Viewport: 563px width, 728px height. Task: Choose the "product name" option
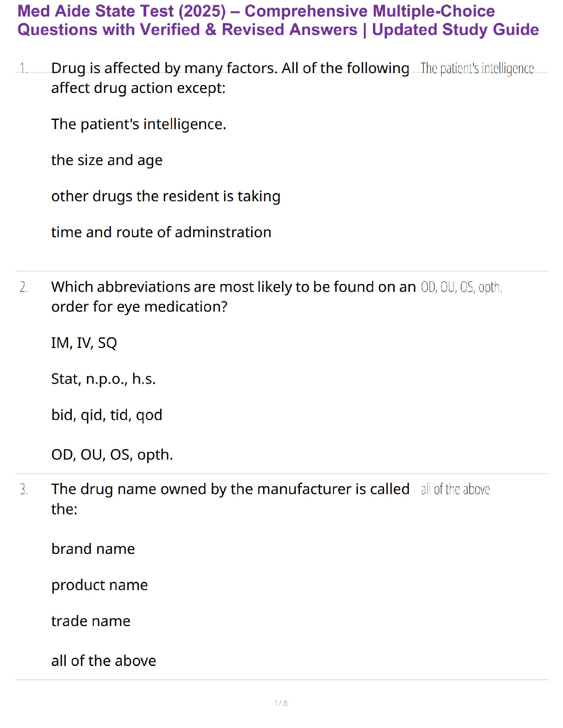coord(99,585)
